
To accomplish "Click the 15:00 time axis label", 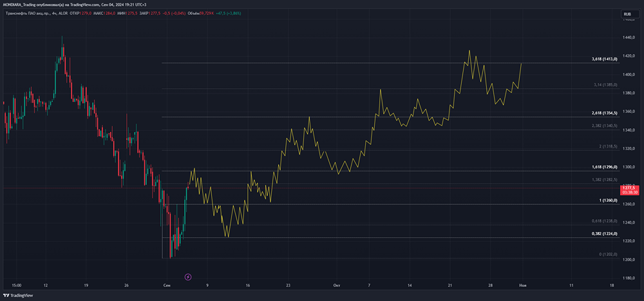I will (x=17, y=285).
